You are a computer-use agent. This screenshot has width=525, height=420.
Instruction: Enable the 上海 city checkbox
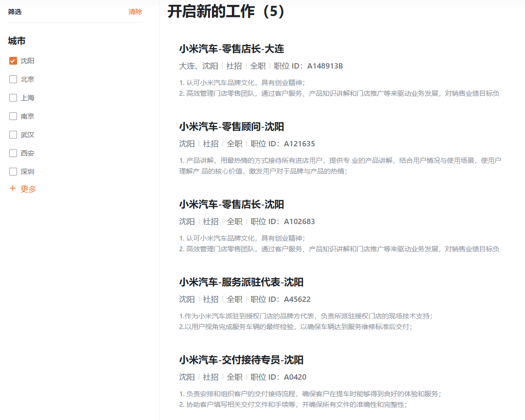[x=13, y=97]
